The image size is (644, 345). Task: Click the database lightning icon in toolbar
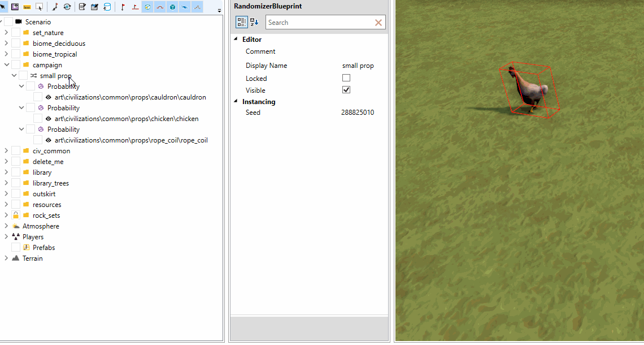pos(107,7)
